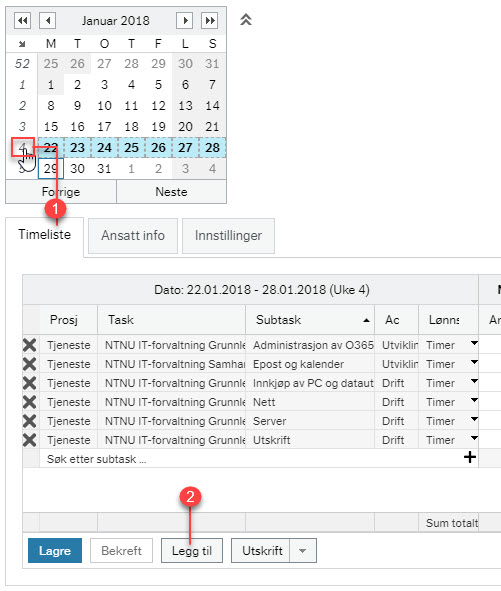
Task: Collapse calendar with double chevron up icon
Action: (x=246, y=19)
